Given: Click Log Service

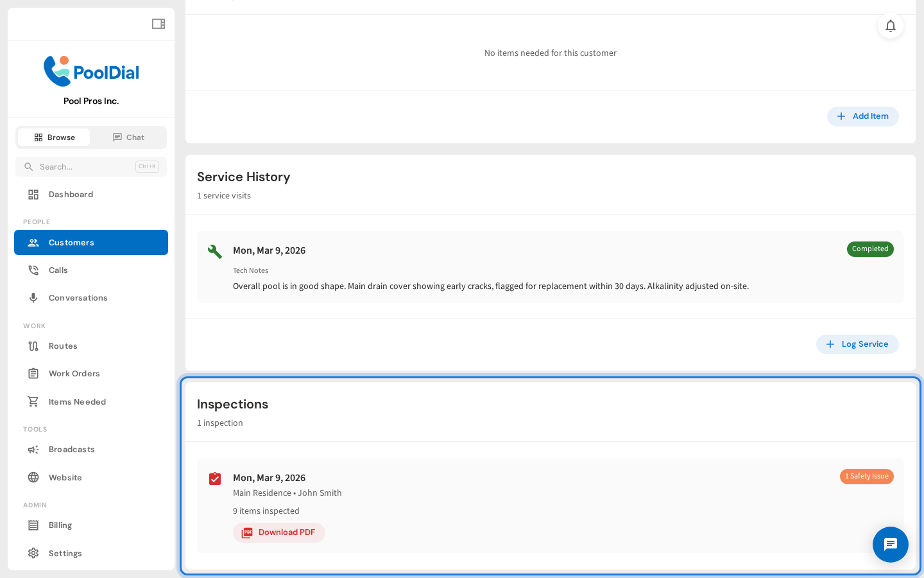Looking at the screenshot, I should point(857,344).
